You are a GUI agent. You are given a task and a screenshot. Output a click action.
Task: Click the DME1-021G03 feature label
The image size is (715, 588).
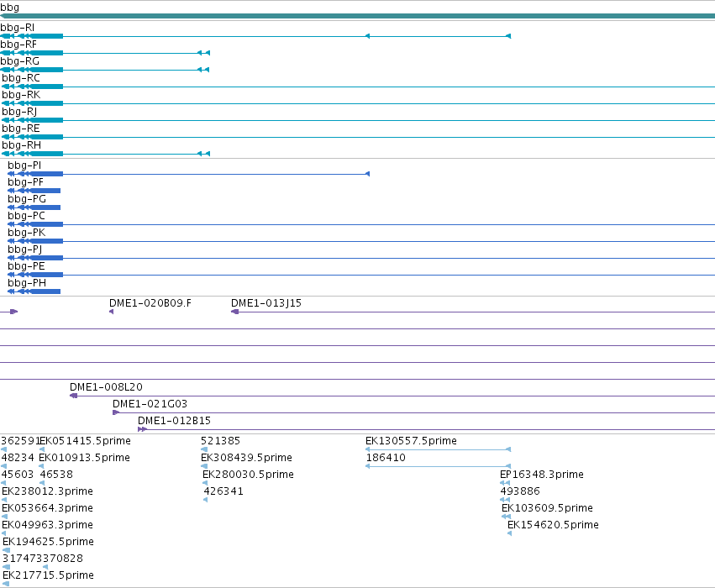point(150,404)
